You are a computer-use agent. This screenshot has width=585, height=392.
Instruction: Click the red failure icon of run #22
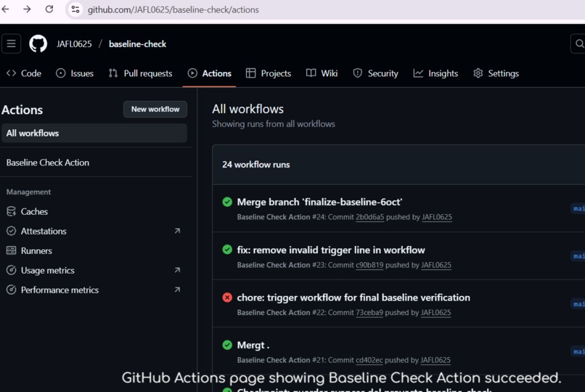click(x=227, y=297)
